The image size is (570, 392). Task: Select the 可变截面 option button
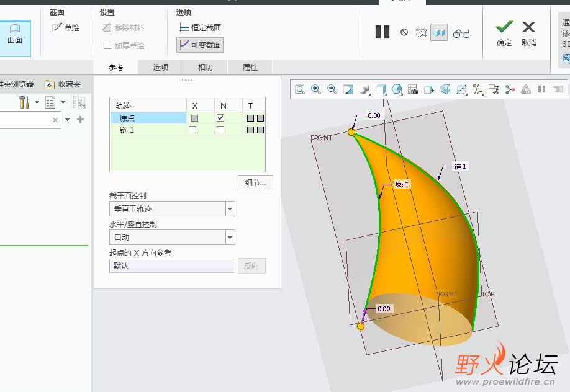click(199, 45)
